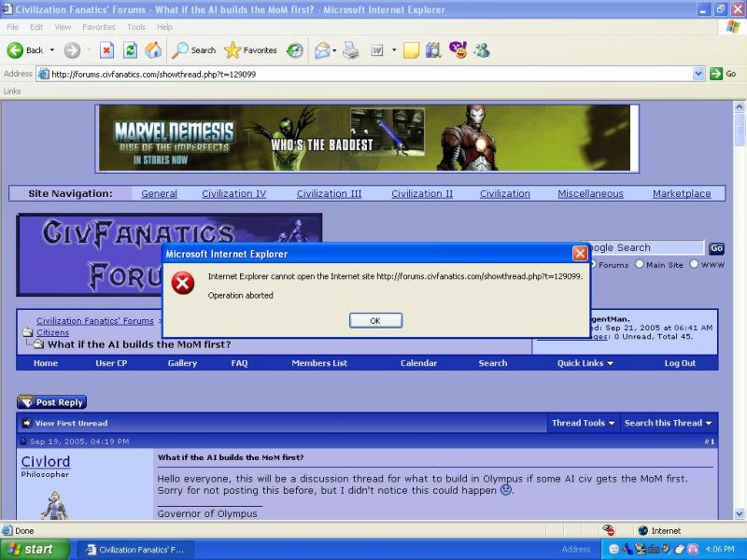Open the Civilization II navigation link

click(x=422, y=194)
